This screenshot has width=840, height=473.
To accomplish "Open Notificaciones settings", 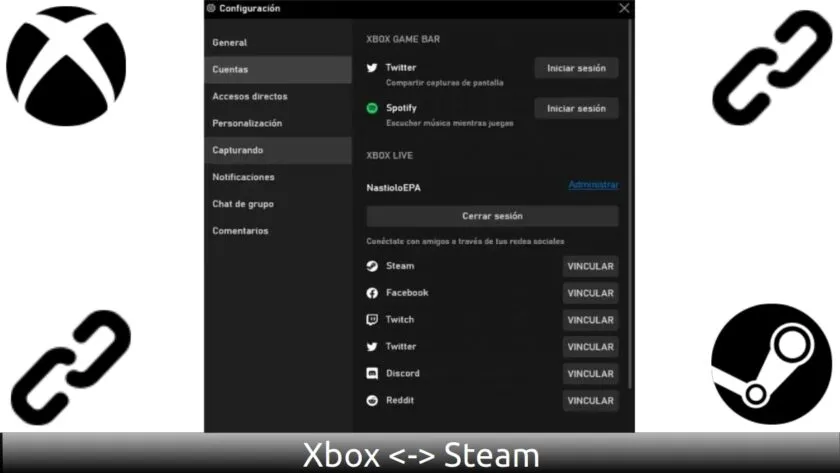I will pyautogui.click(x=278, y=177).
